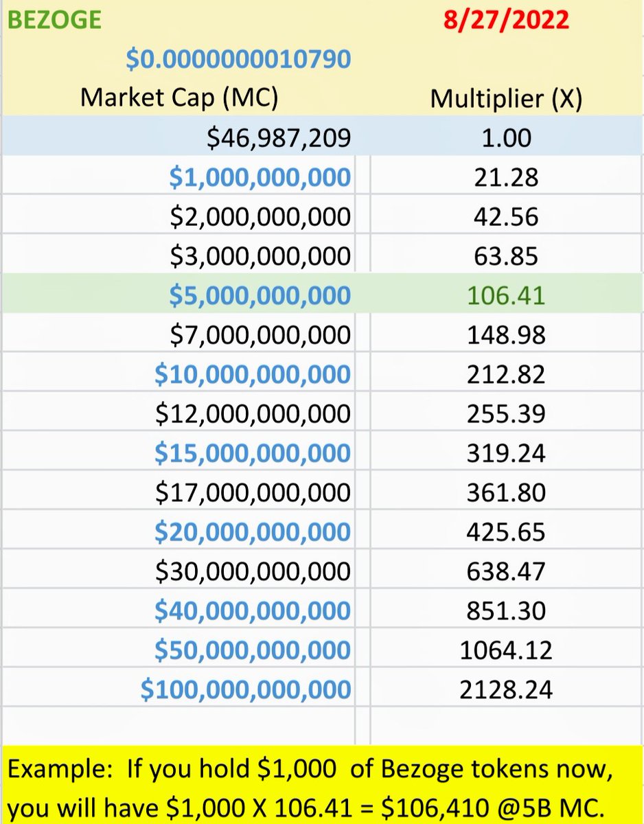Click the 1.00 multiplier cell
The height and width of the screenshot is (824, 644).
pyautogui.click(x=505, y=138)
